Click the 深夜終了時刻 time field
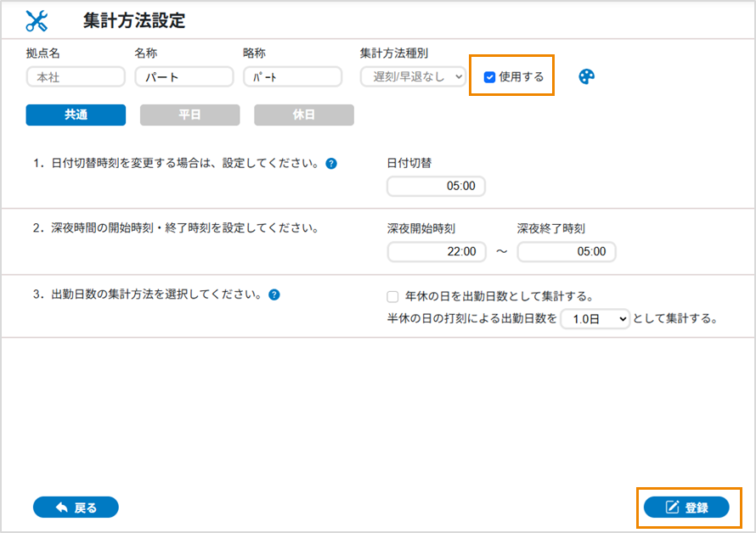This screenshot has width=756, height=533. [566, 252]
